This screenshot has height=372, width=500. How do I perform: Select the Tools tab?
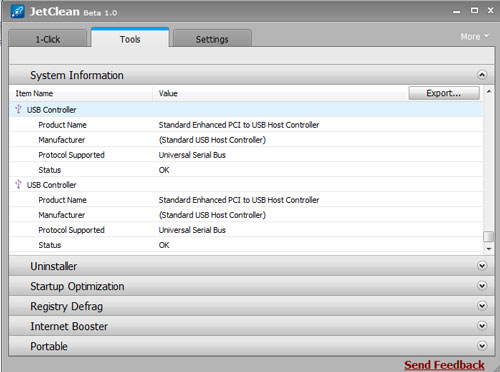click(x=130, y=38)
